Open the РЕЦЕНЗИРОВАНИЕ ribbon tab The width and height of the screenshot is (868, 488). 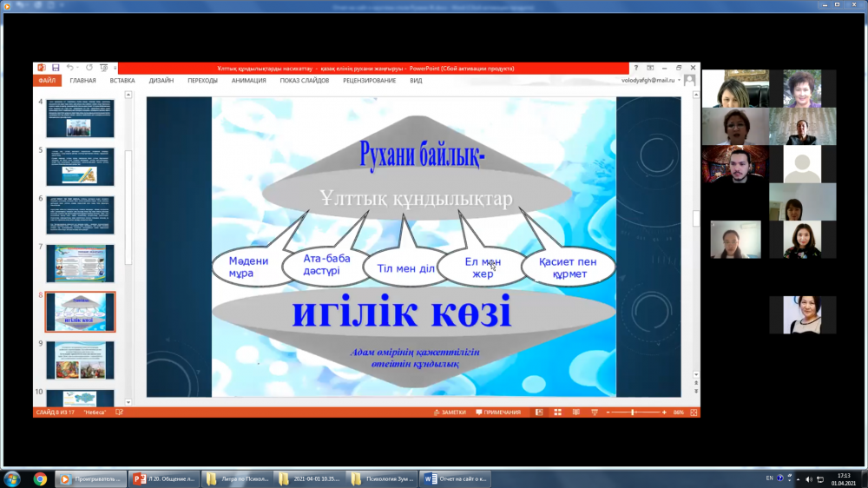pos(369,80)
